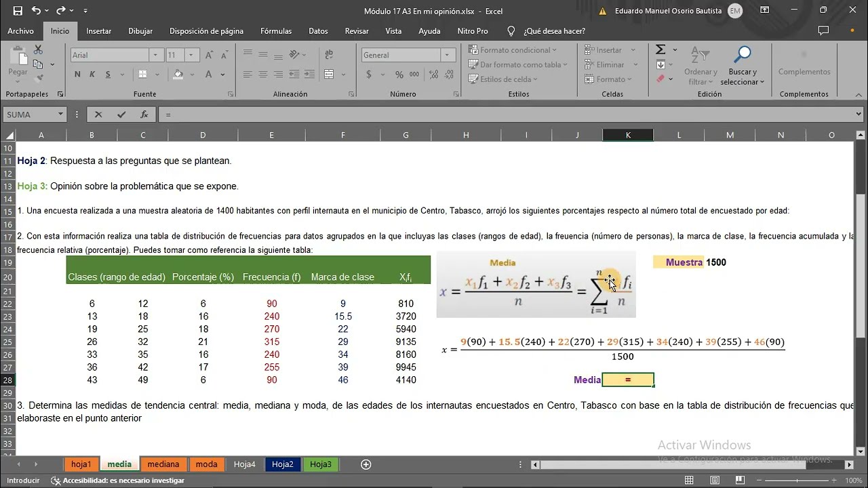Toggle italic K formatting
Viewport: 868px width, 488px height.
point(92,75)
